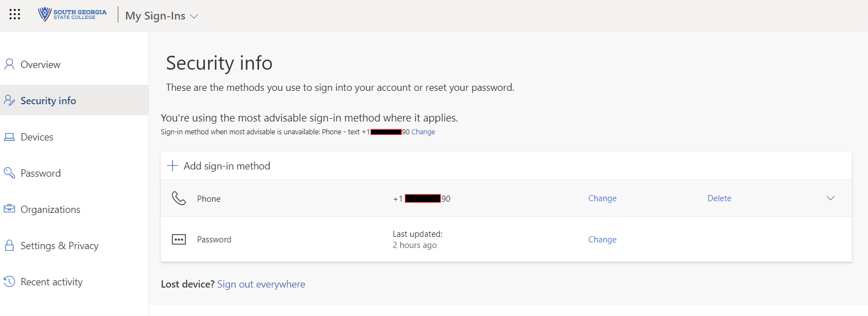Click the Password key icon in sidebar
The image size is (868, 316).
click(9, 173)
